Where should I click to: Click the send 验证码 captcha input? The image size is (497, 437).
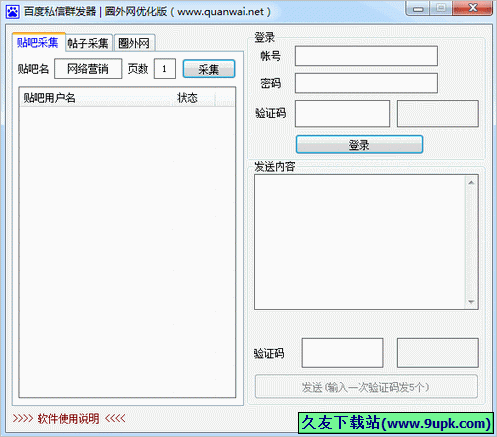[342, 353]
